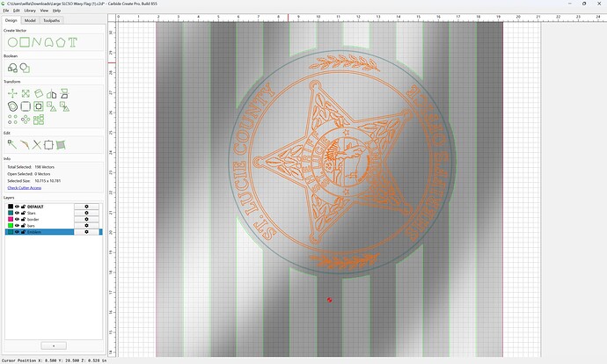Click the green bars layer color swatch
Image resolution: width=607 pixels, height=364 pixels.
click(11, 225)
